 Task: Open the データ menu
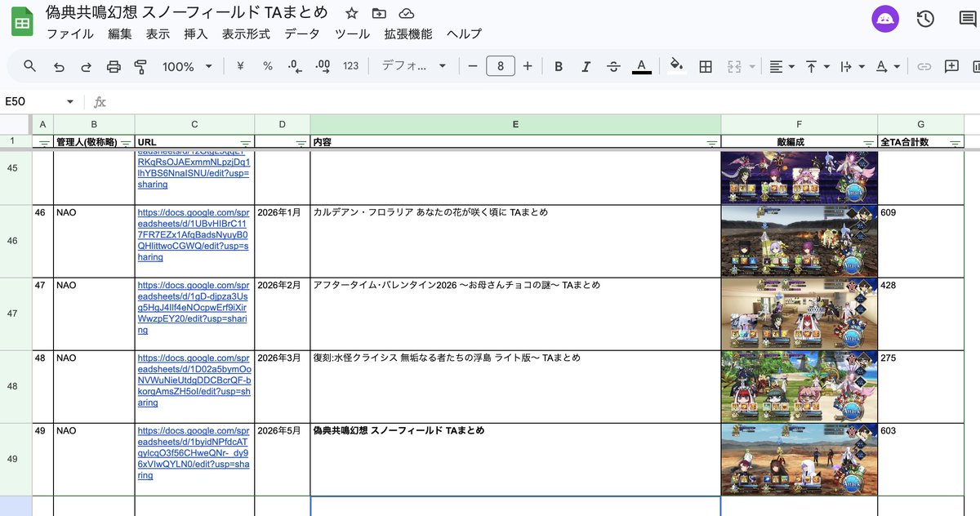coord(302,33)
